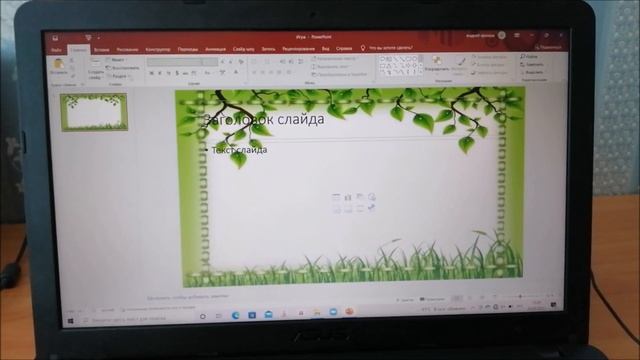Image resolution: width=640 pixels, height=360 pixels.
Task: Click the zoom slider handle
Action: (x=520, y=296)
